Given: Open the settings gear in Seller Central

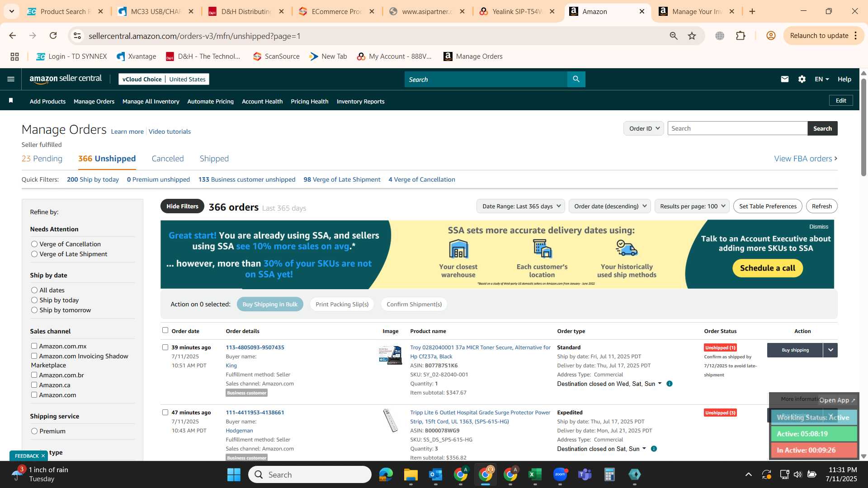Looking at the screenshot, I should 802,79.
